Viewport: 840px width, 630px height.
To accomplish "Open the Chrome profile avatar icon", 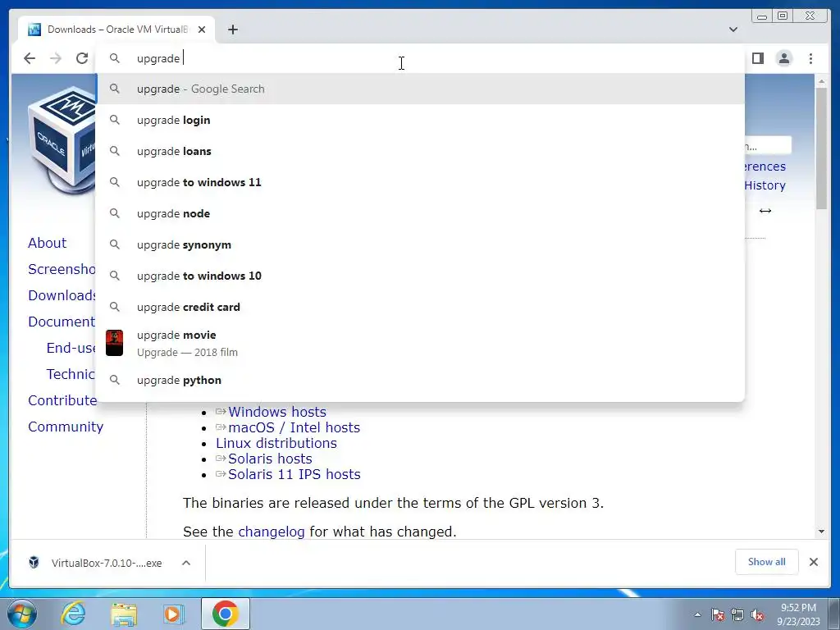I will point(783,58).
